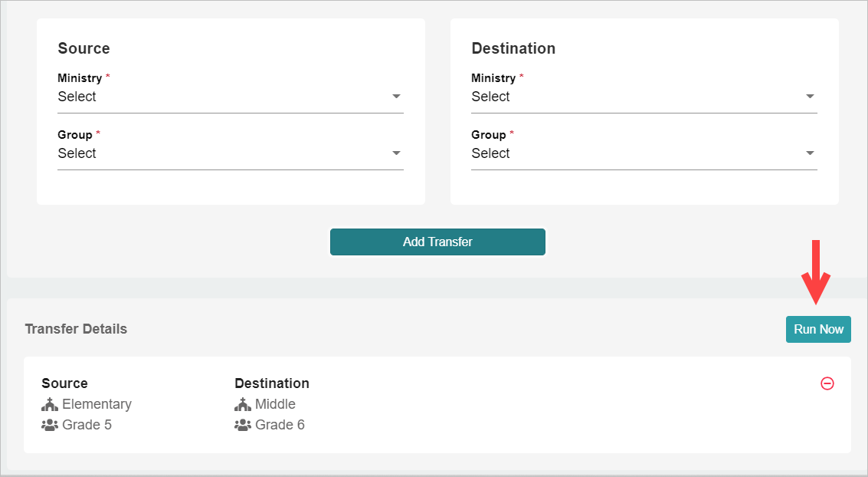Click the Transfer Details heading

(x=76, y=329)
